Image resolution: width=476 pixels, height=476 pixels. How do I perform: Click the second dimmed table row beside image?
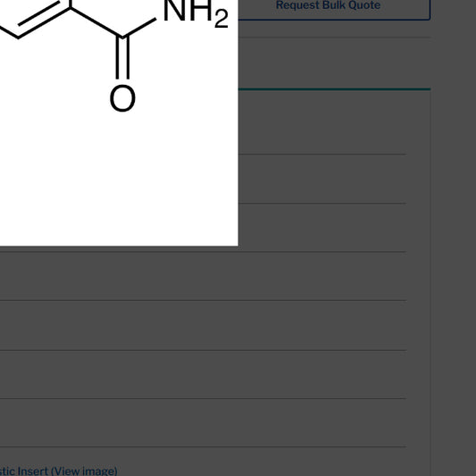322,228
